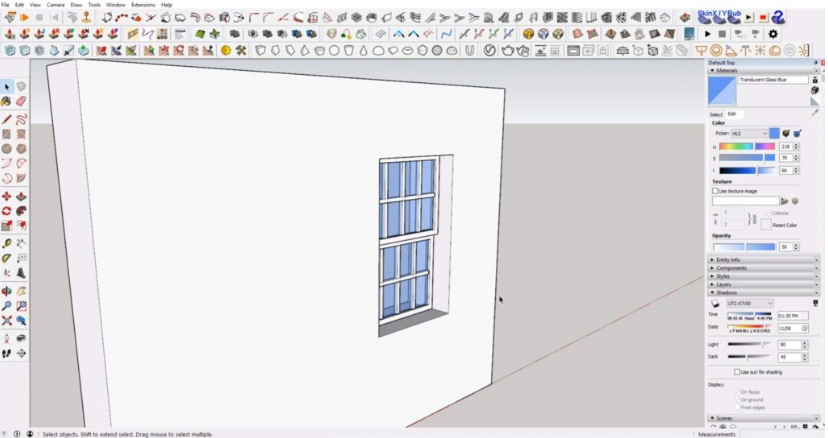Enable Use sun for shading checkbox

[x=737, y=372]
